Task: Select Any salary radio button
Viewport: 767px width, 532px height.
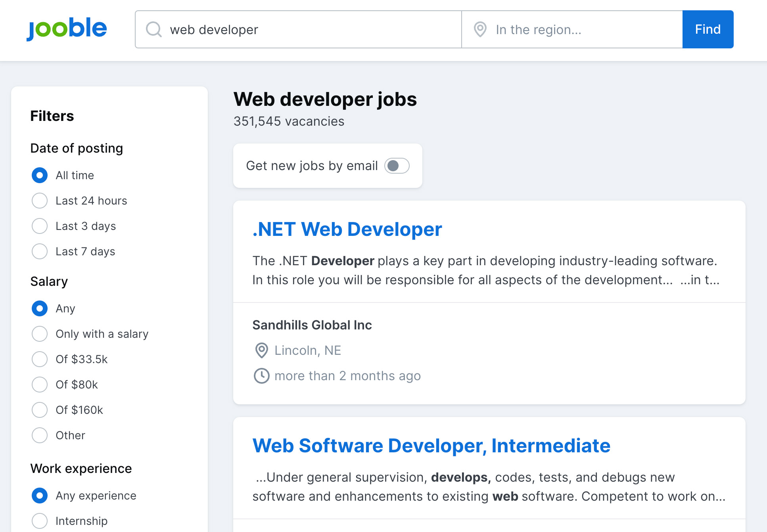Action: tap(40, 308)
